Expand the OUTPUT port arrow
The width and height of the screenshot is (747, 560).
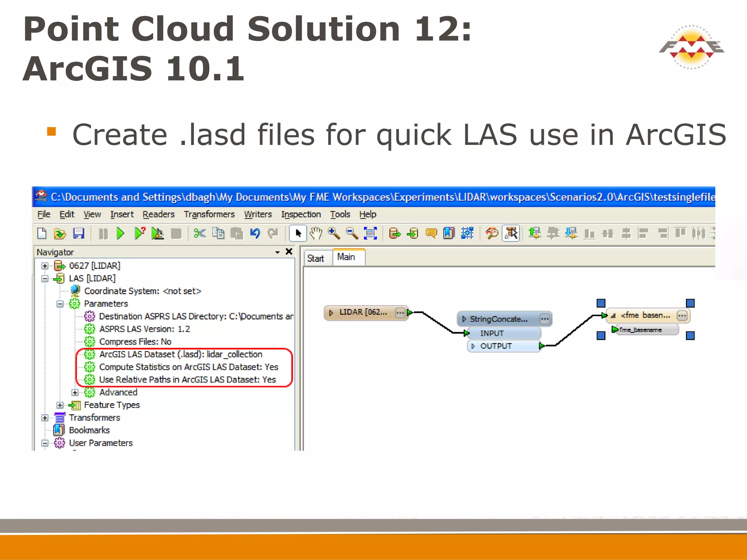[473, 346]
